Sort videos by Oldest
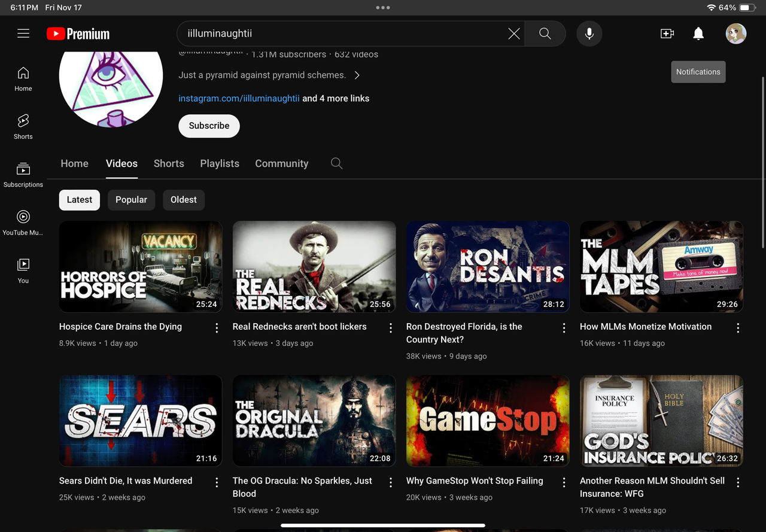 184,200
